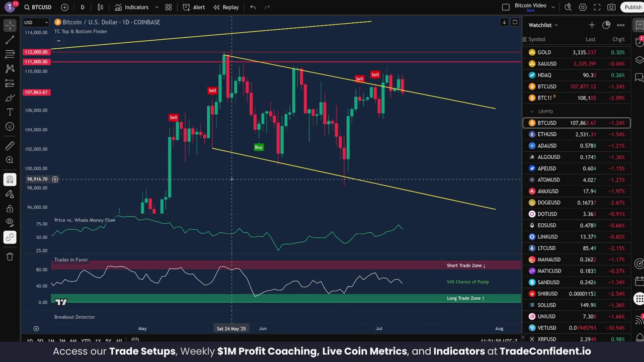Click the scroll-to-latest down arrow button
644x362 pixels.
(504, 22)
